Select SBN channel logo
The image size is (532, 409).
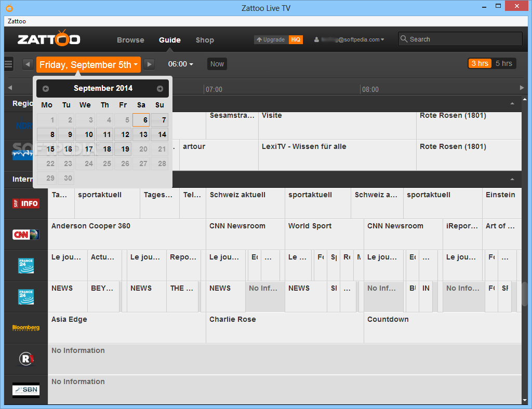click(26, 390)
